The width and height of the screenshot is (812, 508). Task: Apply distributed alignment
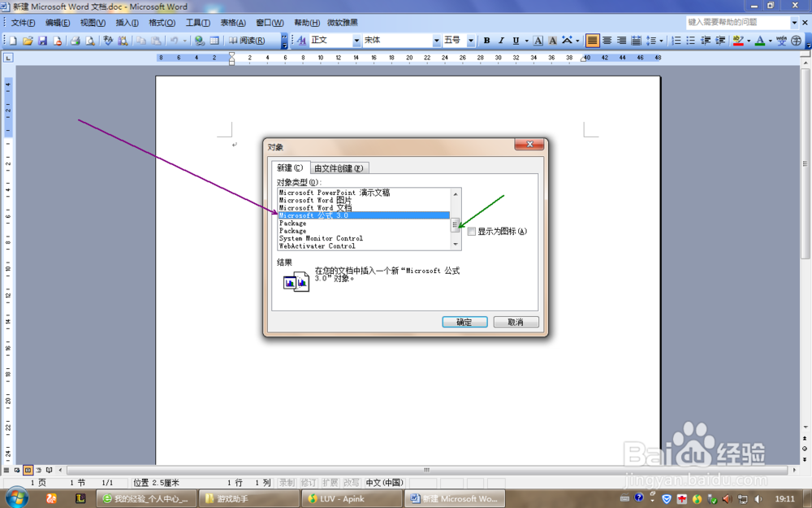pos(636,41)
